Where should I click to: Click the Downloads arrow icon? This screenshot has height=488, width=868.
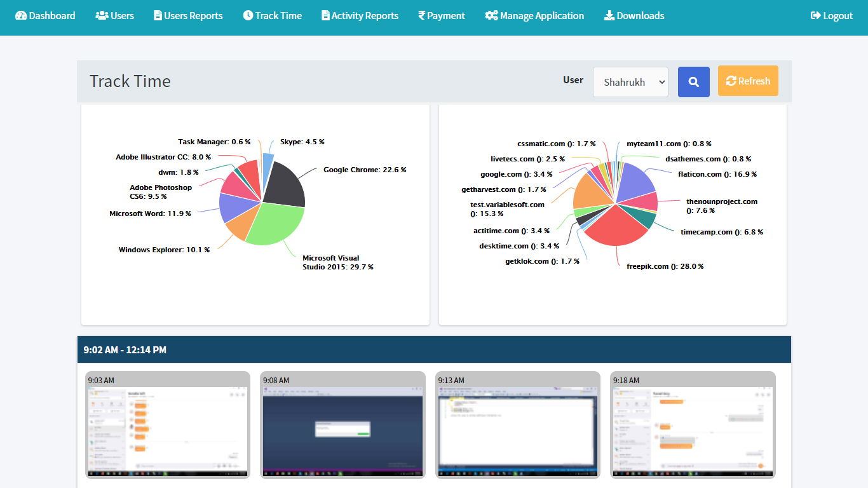tap(609, 16)
